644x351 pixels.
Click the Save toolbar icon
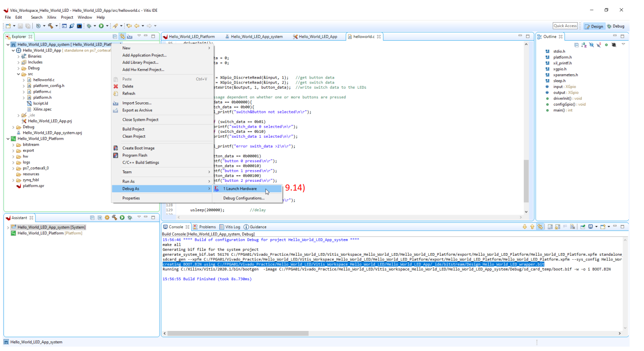tap(20, 26)
